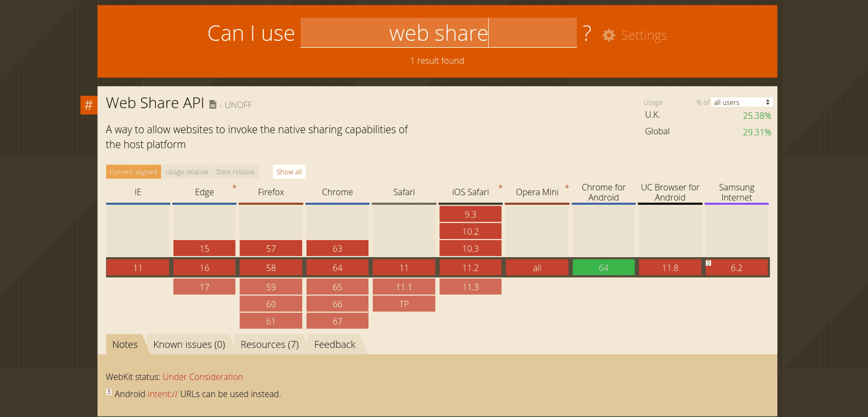Click the Web Share API title
Screen dimensions: 868x417
click(155, 103)
